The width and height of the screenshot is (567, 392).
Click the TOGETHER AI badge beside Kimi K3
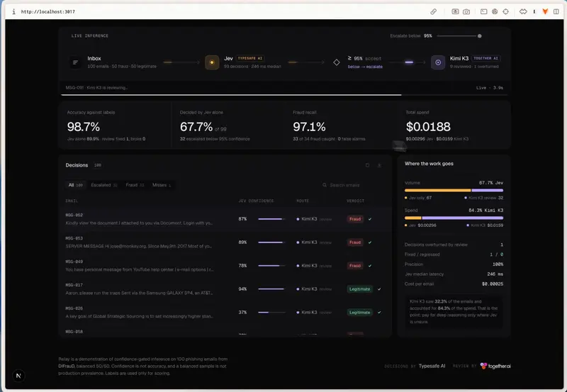[x=485, y=58]
